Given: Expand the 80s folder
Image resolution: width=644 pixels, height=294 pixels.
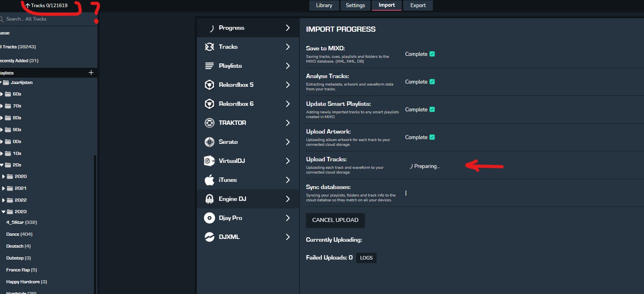Looking at the screenshot, I should pyautogui.click(x=2, y=118).
